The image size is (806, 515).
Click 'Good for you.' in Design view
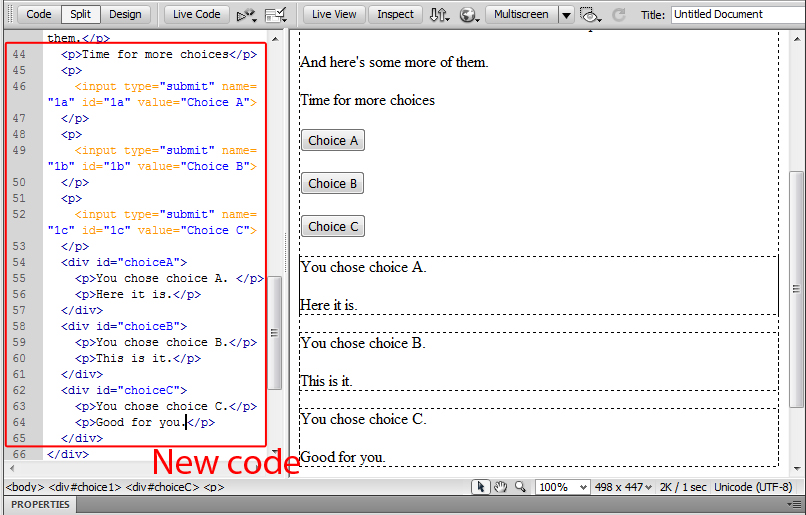pyautogui.click(x=342, y=457)
